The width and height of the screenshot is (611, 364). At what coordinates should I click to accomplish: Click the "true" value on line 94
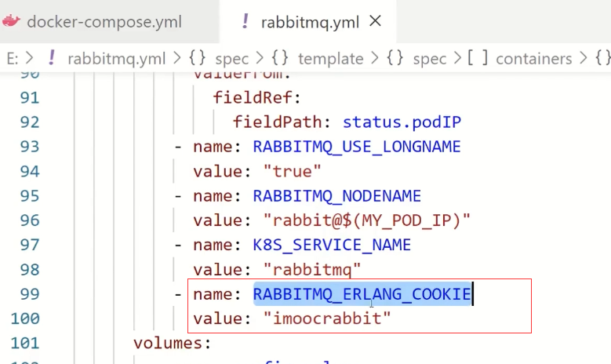[x=292, y=171]
